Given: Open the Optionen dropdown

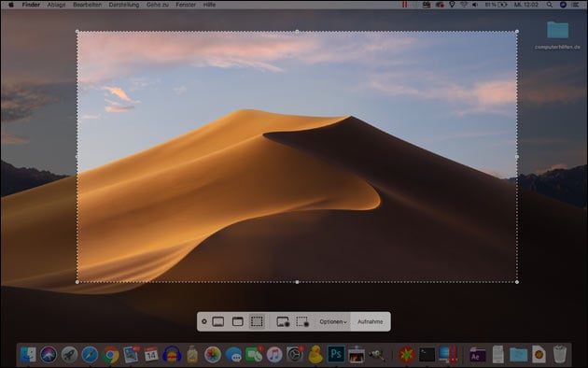Looking at the screenshot, I should tap(333, 322).
